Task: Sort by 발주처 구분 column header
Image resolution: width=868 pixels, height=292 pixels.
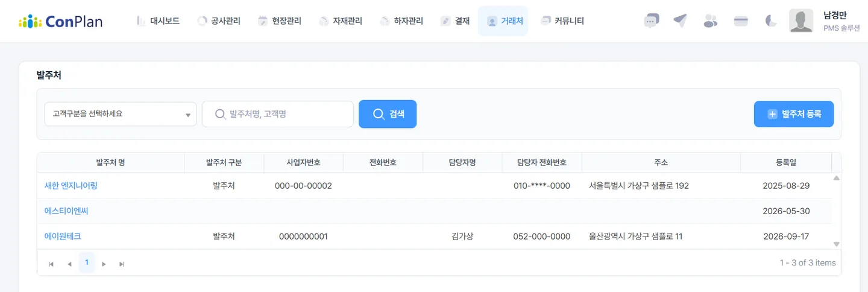Action: click(224, 163)
